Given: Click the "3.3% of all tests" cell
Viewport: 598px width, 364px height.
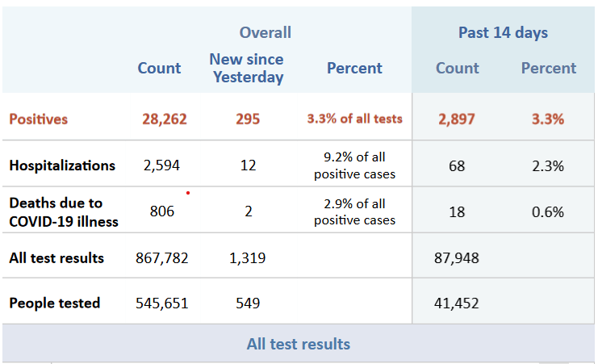Looking at the screenshot, I should (x=354, y=119).
